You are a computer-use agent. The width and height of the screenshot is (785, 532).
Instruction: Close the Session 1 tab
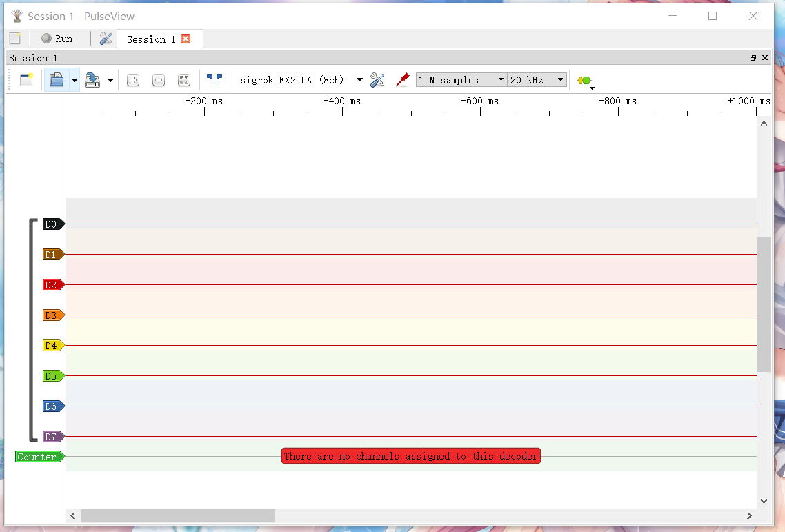186,39
